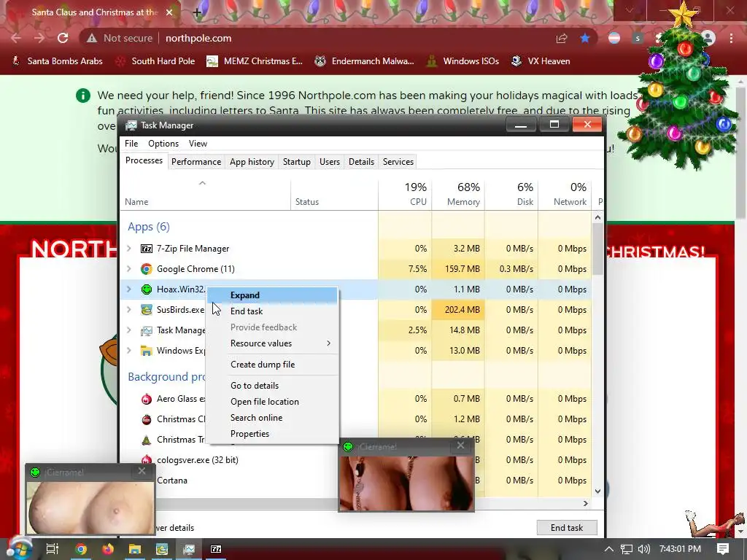The image size is (747, 560).
Task: Sort processes by Memory column
Action: click(458, 194)
